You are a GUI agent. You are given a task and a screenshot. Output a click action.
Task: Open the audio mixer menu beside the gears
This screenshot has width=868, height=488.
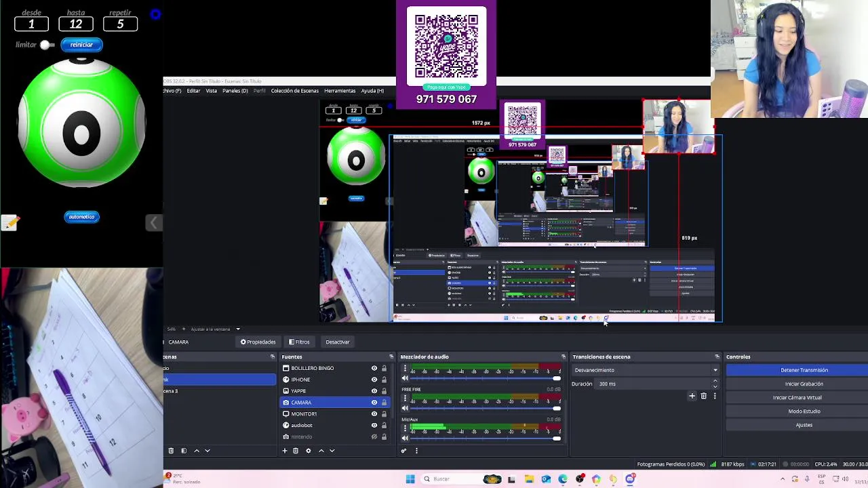[x=416, y=451]
